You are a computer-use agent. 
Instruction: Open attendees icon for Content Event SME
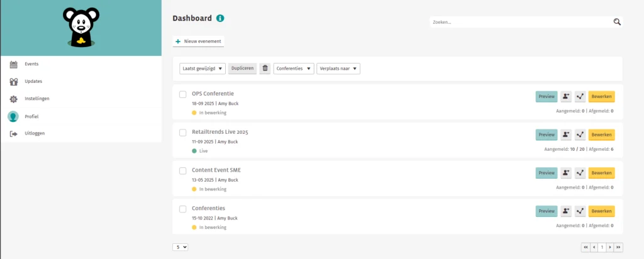pos(566,173)
